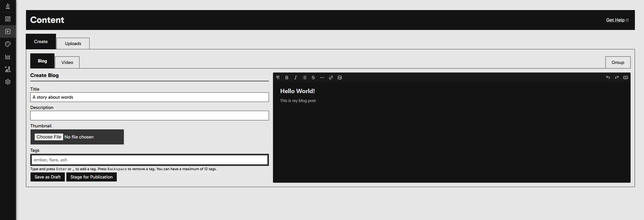The height and width of the screenshot is (220, 644).
Task: Open the Get Help link
Action: click(x=617, y=20)
